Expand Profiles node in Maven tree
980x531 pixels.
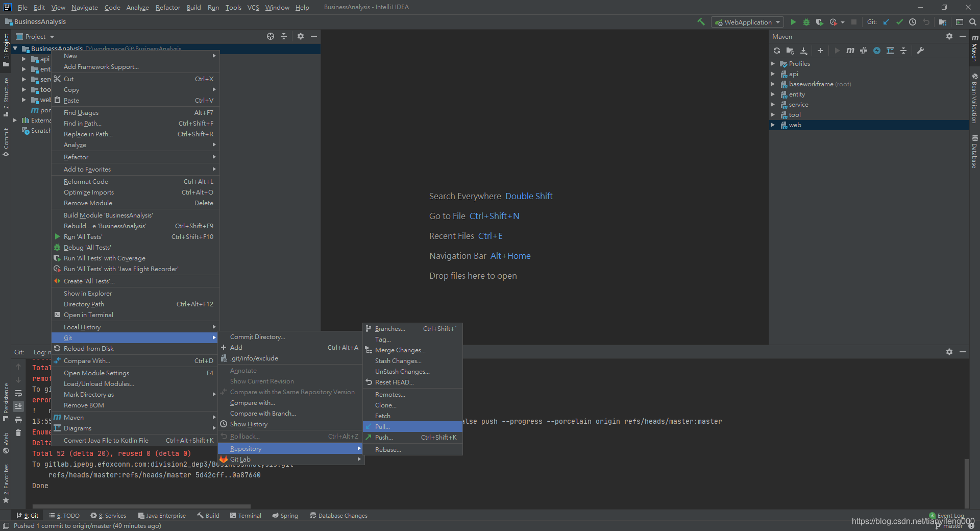773,64
